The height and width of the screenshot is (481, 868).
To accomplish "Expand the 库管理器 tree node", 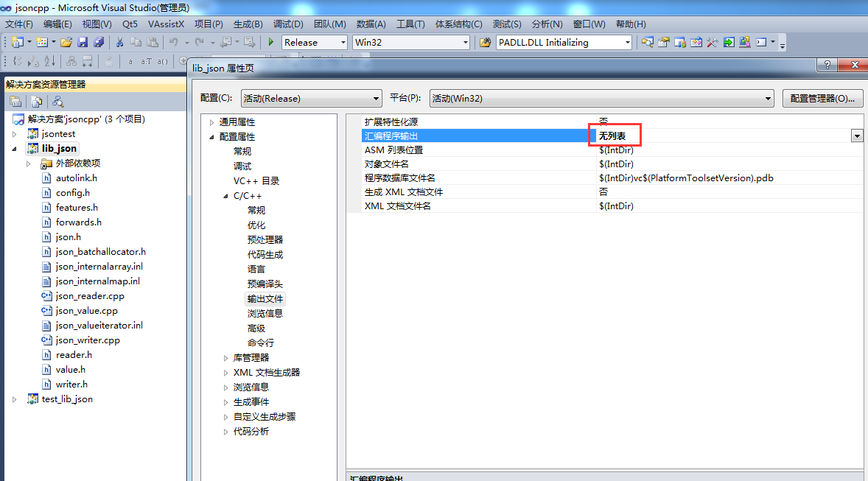I will 225,358.
